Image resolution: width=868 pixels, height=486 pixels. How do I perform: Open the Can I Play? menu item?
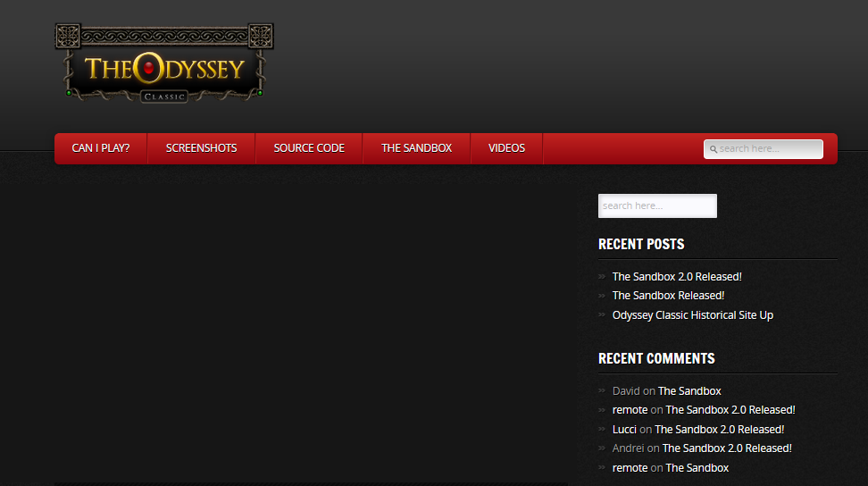101,148
